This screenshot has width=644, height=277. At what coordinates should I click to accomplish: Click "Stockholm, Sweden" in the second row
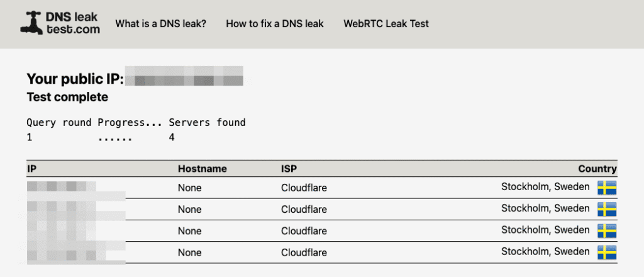(x=545, y=208)
